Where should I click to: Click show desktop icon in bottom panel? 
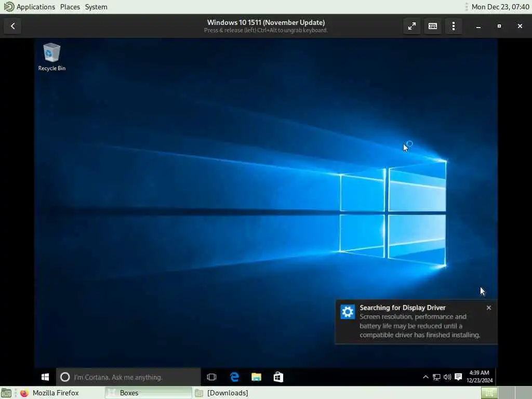[6, 393]
